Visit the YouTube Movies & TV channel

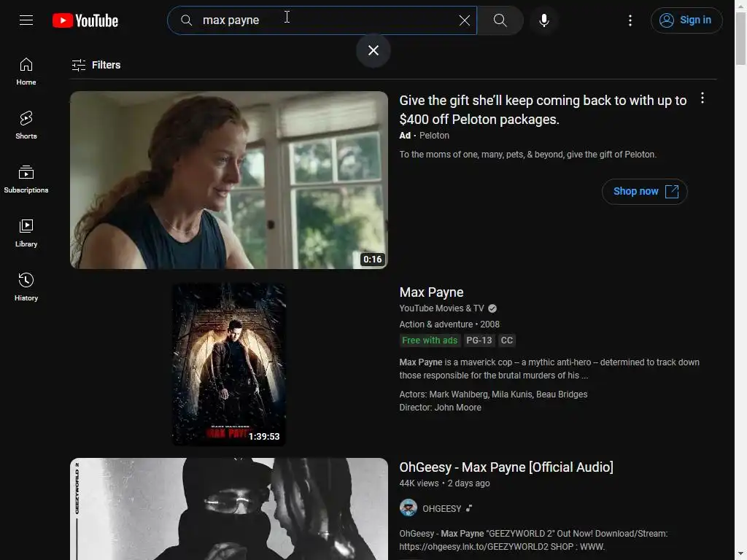[x=441, y=308]
